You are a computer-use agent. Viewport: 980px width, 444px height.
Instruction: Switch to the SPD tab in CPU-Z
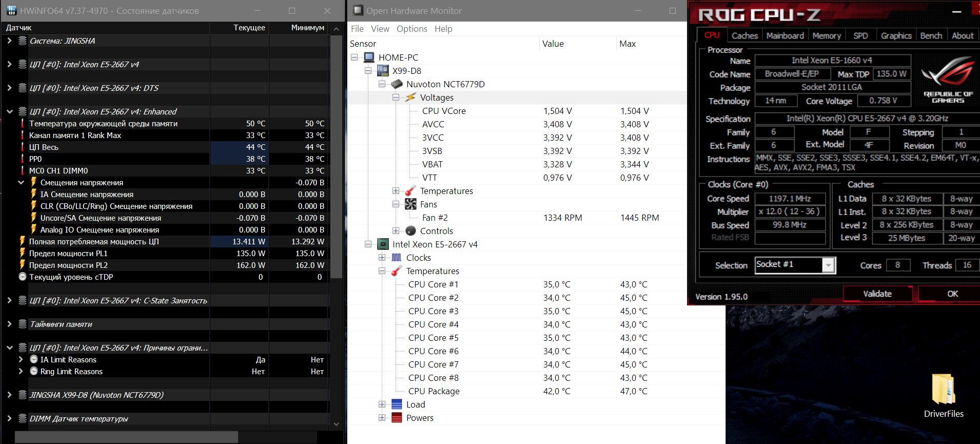(860, 35)
